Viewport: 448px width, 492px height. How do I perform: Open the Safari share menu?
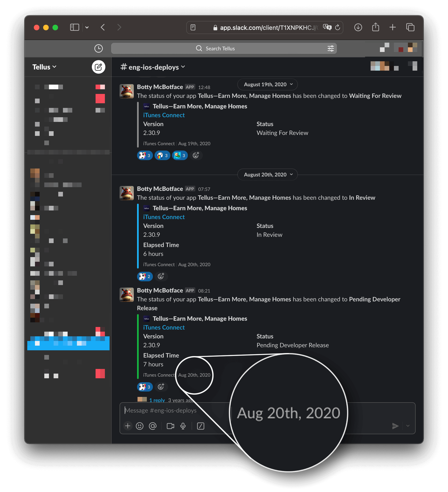pos(376,27)
